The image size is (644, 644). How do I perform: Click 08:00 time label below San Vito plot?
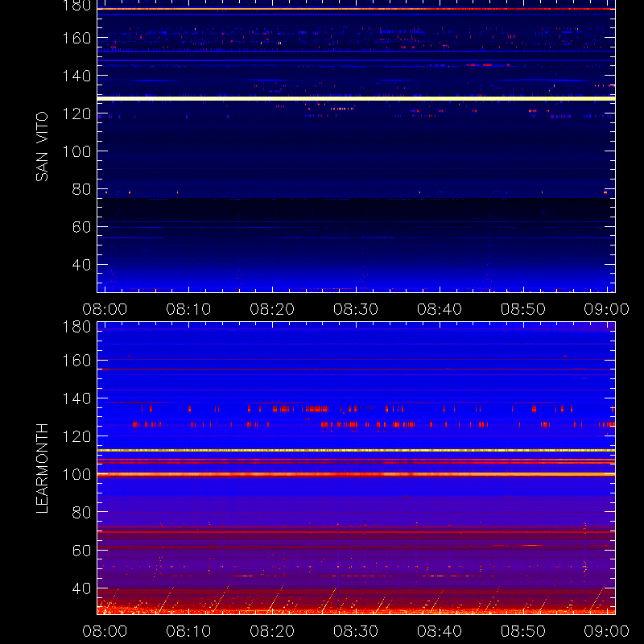point(105,309)
